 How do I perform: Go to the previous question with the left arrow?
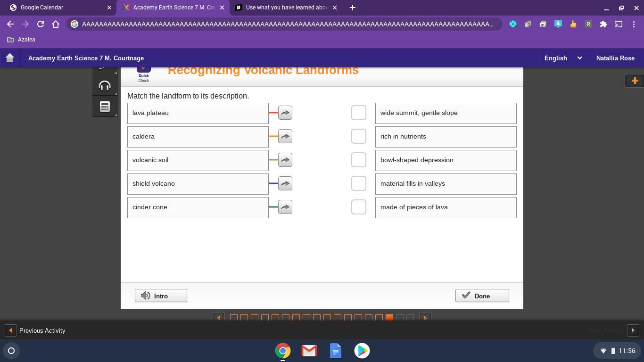(218, 318)
